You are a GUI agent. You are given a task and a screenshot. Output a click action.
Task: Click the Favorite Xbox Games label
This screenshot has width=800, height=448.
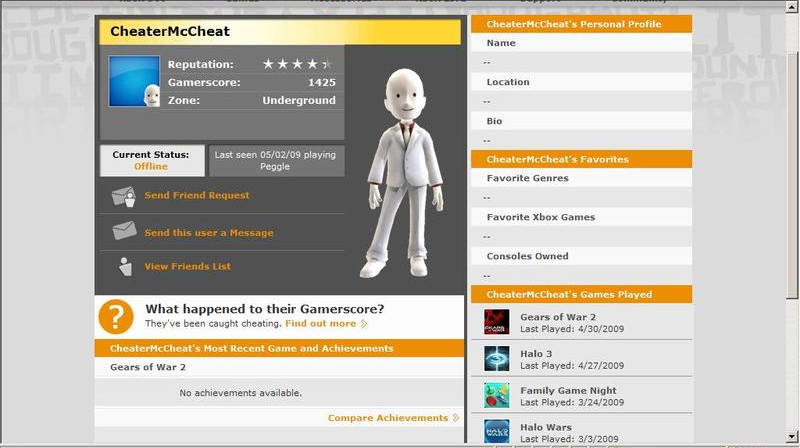coord(541,217)
